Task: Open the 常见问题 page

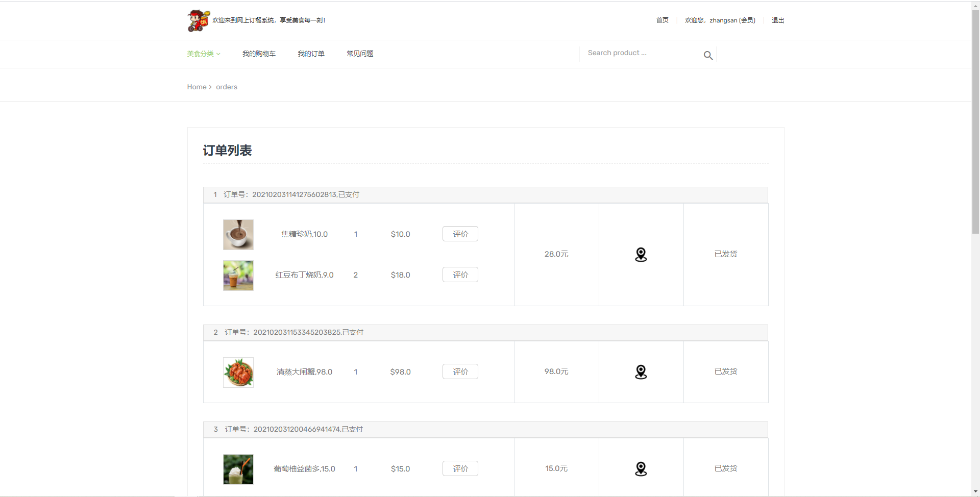Action: pos(360,54)
